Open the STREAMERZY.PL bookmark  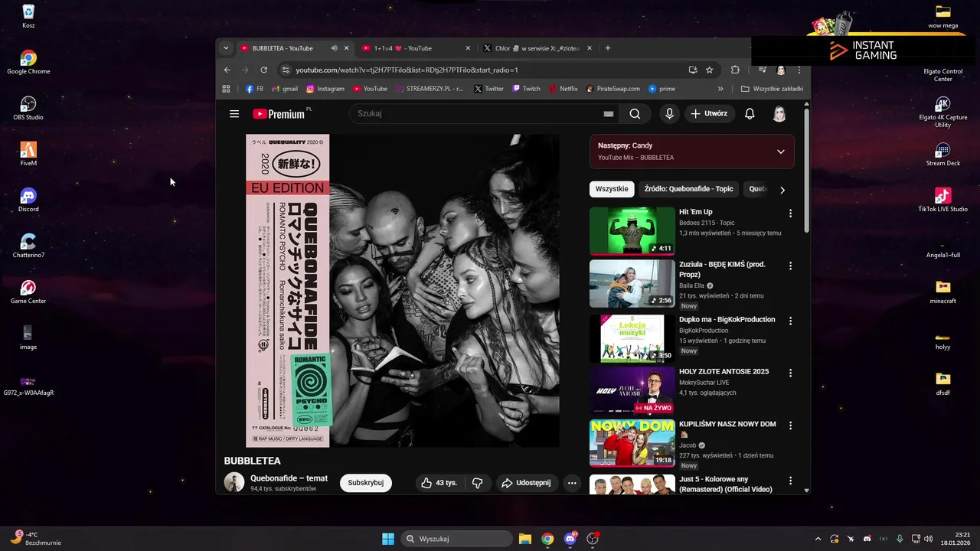(430, 89)
